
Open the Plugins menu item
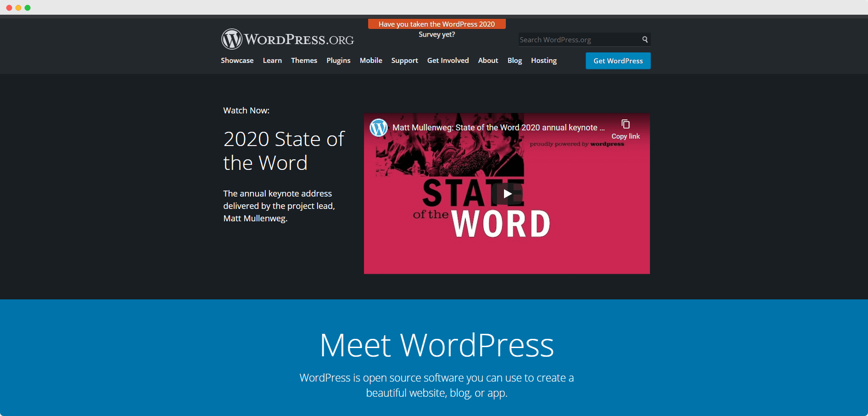338,61
